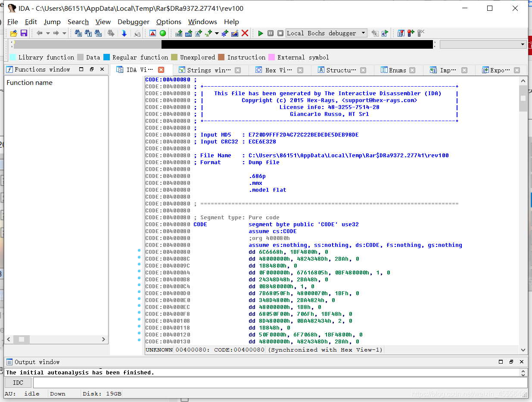Click the Open file folder icon
The width and height of the screenshot is (532, 402).
click(x=14, y=33)
